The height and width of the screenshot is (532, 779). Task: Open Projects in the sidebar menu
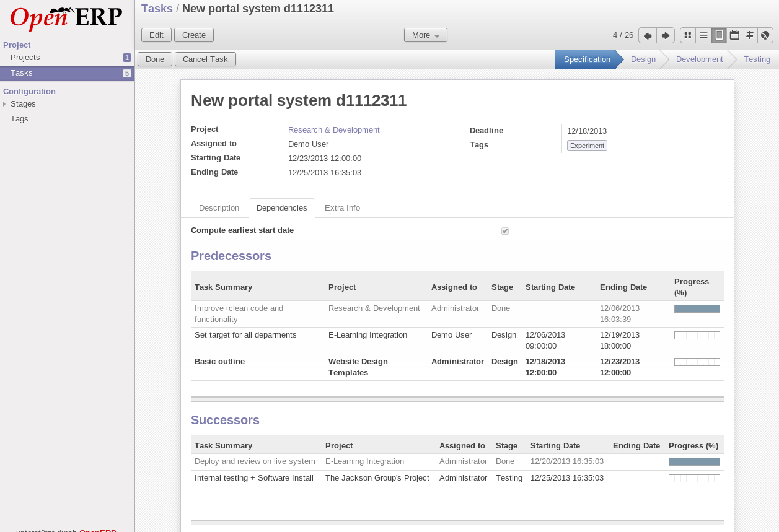pyautogui.click(x=25, y=58)
